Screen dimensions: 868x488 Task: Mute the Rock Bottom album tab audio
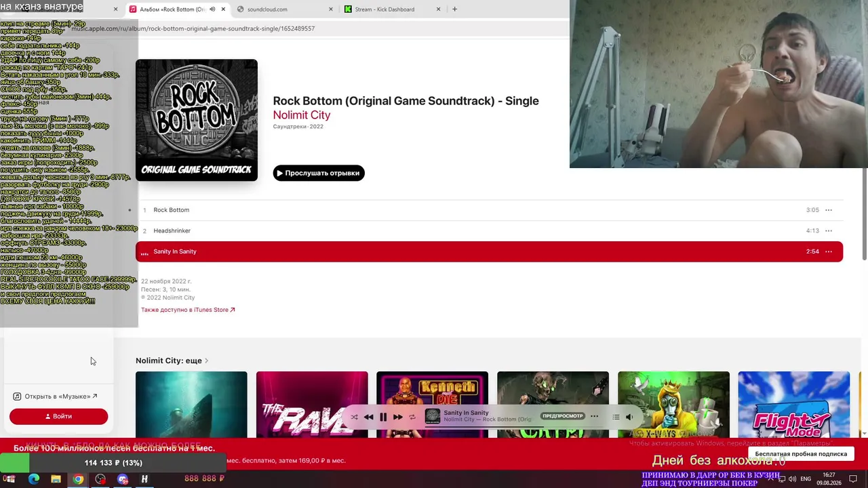coord(212,9)
